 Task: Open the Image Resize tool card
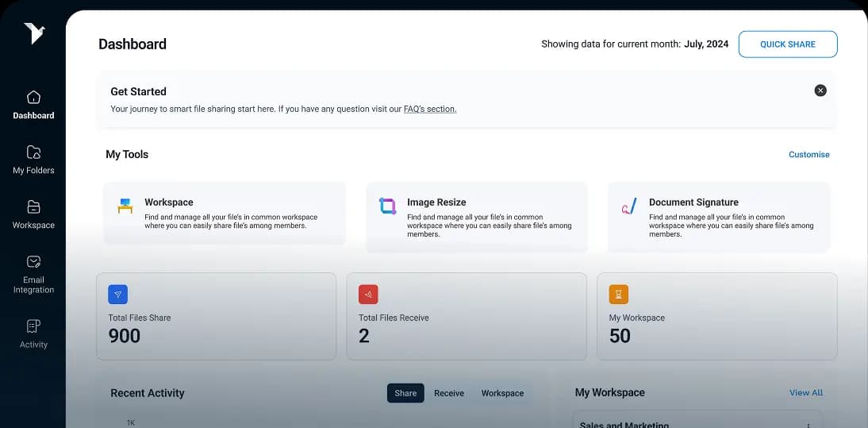coord(477,217)
